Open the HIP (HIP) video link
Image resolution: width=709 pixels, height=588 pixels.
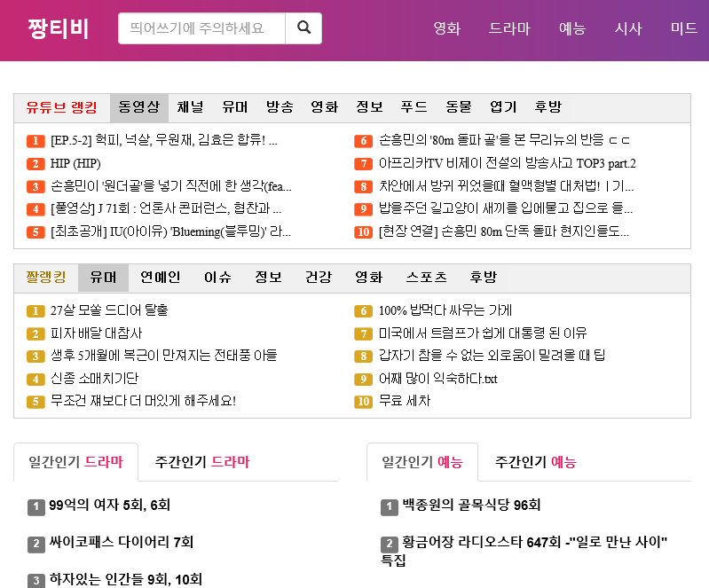pos(75,163)
